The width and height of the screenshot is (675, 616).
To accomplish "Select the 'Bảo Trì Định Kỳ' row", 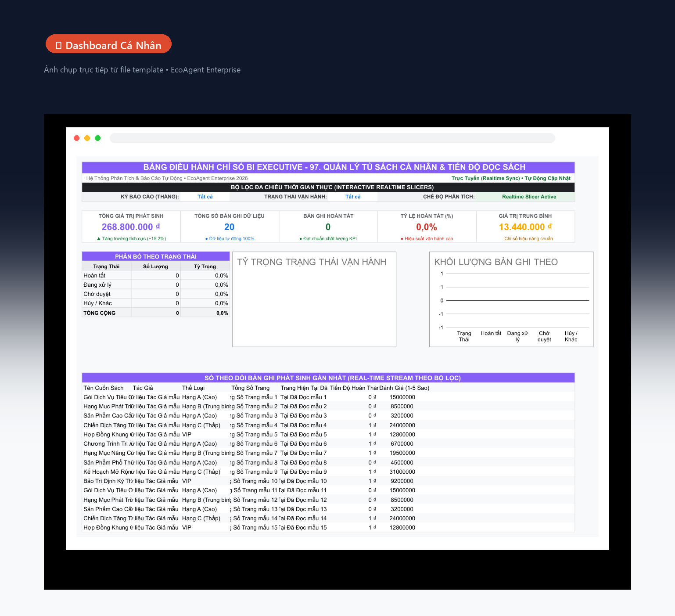I will [x=328, y=481].
